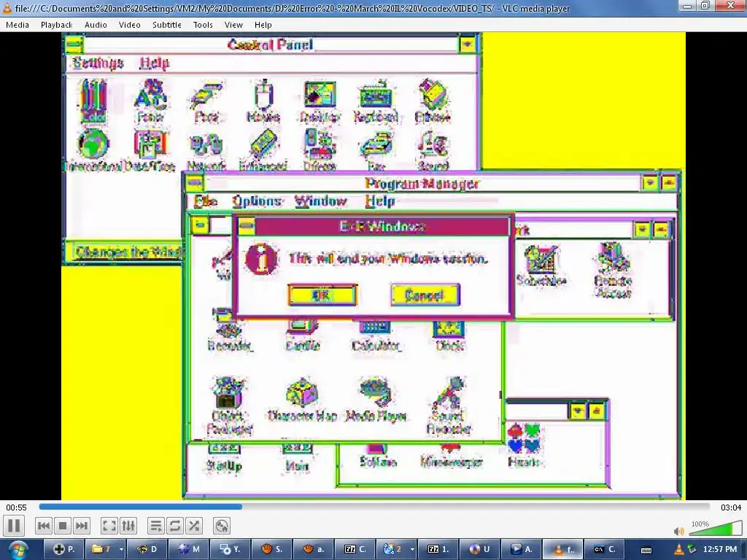
Task: Click the International globe icon
Action: (x=94, y=149)
